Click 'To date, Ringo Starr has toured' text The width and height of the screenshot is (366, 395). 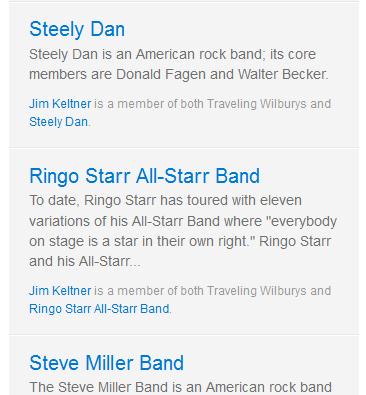coord(129,201)
